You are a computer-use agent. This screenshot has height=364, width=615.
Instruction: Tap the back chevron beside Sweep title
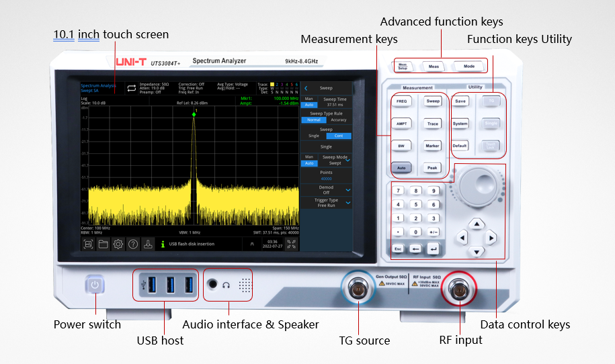[306, 88]
